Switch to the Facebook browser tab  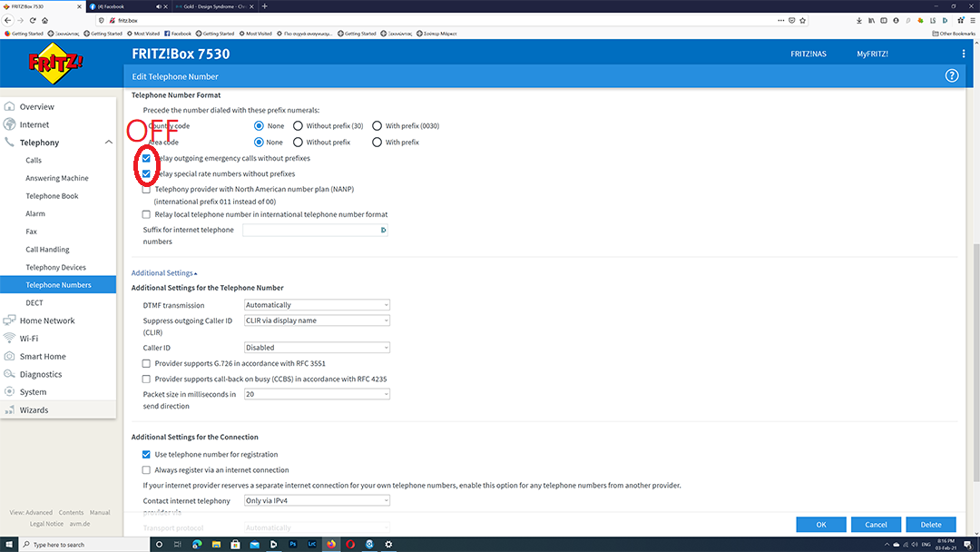coord(128,6)
